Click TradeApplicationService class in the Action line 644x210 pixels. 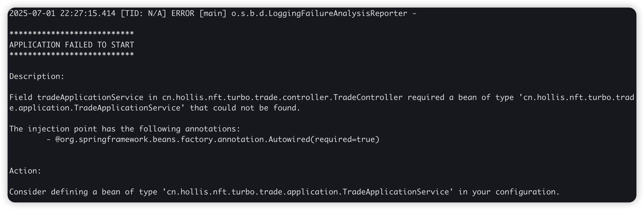[396, 192]
